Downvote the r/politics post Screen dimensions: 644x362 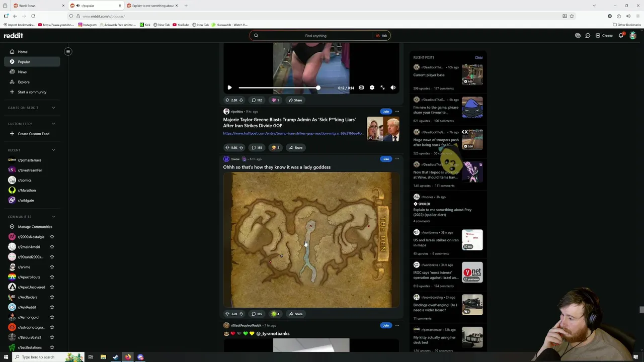pyautogui.click(x=241, y=147)
